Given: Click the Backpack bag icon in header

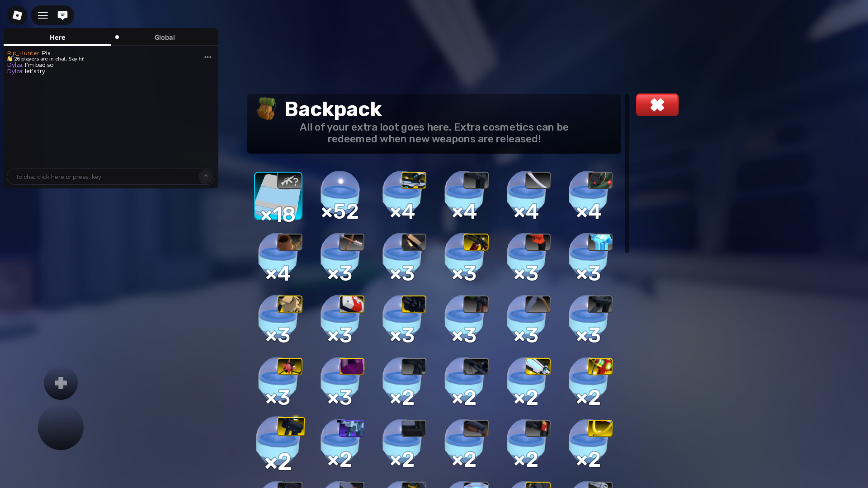Looking at the screenshot, I should point(266,108).
